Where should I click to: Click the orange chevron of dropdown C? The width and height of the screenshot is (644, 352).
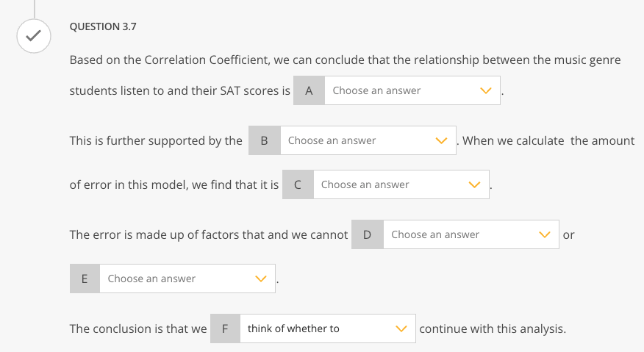474,184
